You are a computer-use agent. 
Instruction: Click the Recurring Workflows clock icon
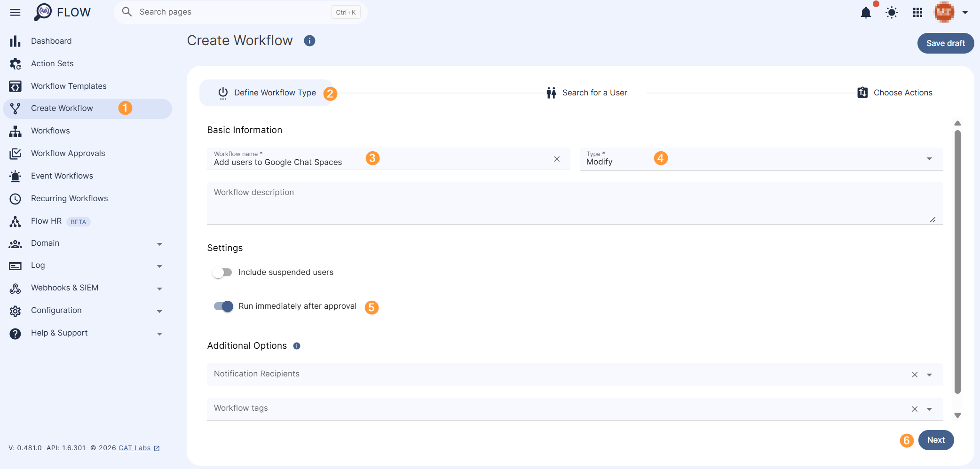click(15, 199)
